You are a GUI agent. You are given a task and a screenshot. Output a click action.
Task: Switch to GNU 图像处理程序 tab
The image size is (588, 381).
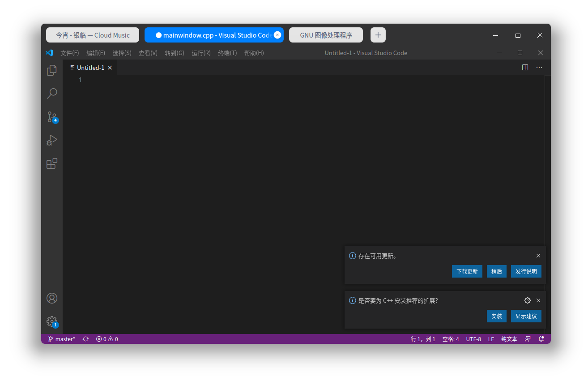click(x=326, y=35)
